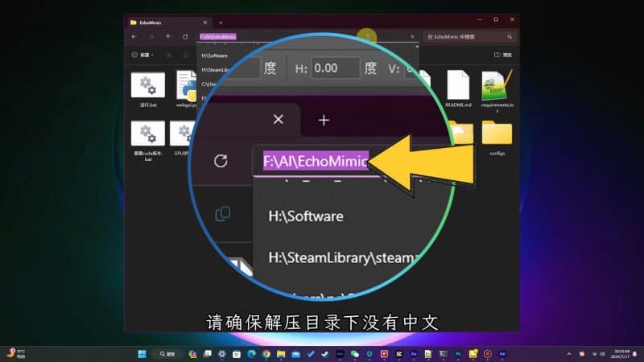Select the webgui.py Python file
The image size is (644, 362).
pyautogui.click(x=187, y=89)
